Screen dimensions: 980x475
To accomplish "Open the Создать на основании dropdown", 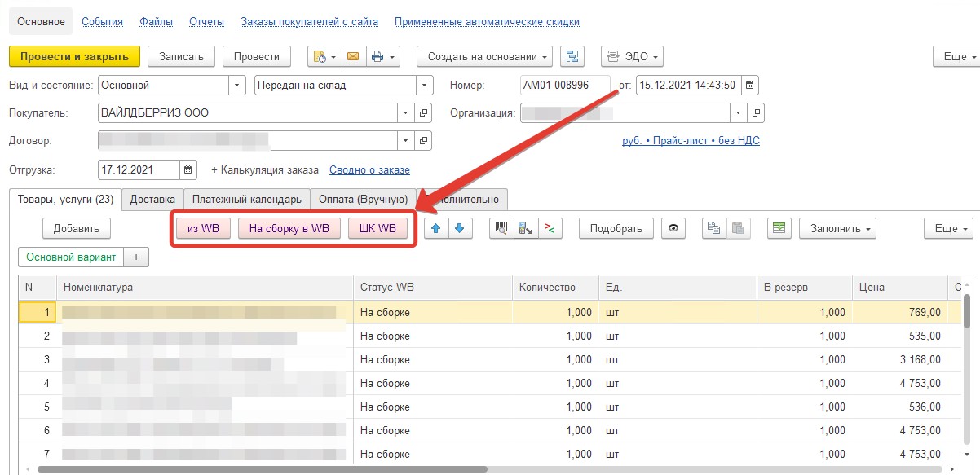I will point(484,56).
